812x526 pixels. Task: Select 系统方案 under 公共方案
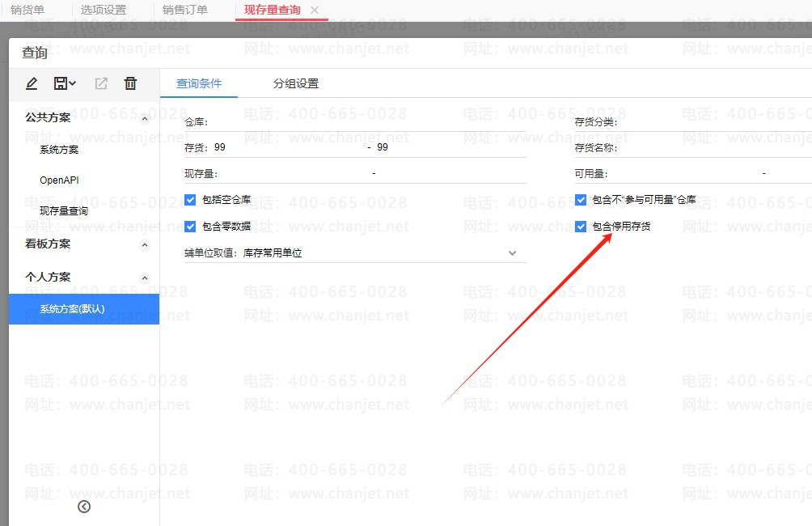pos(59,150)
